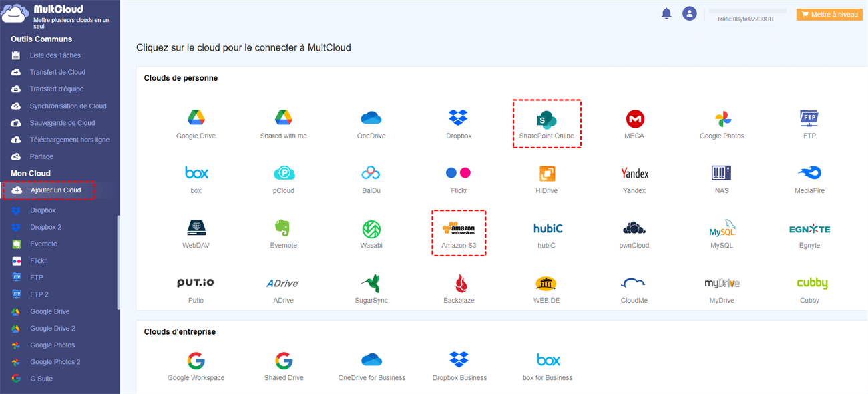
Task: Select the WebDAV cloud
Action: click(x=196, y=234)
